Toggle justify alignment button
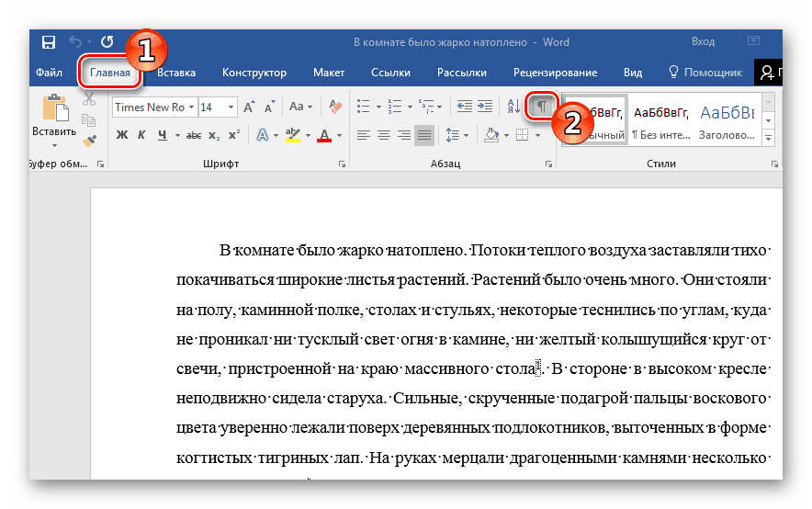Image resolution: width=812 pixels, height=509 pixels. click(x=423, y=135)
